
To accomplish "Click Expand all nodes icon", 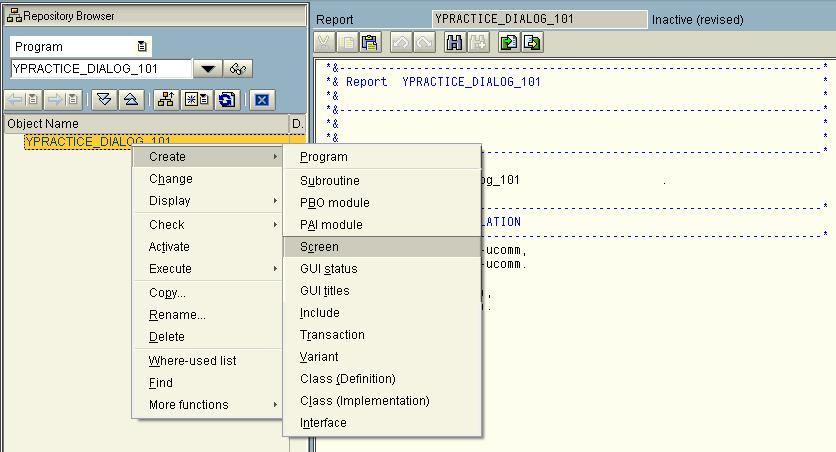I will (103, 99).
